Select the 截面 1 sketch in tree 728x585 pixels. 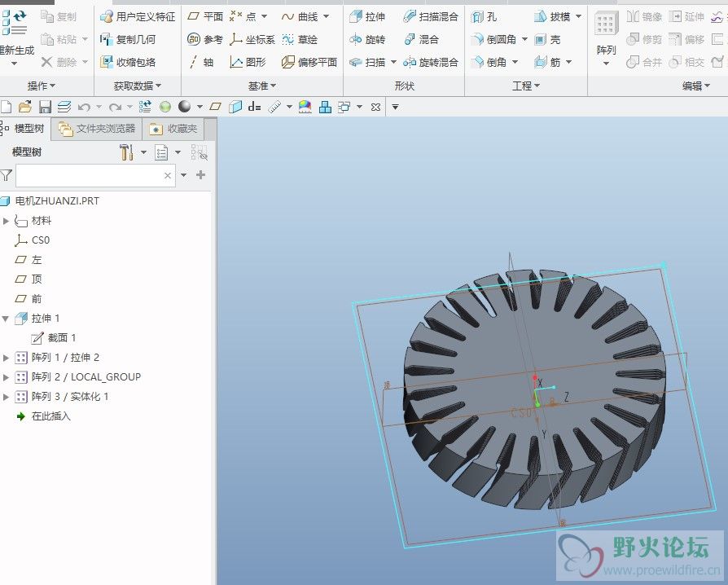[x=54, y=338]
